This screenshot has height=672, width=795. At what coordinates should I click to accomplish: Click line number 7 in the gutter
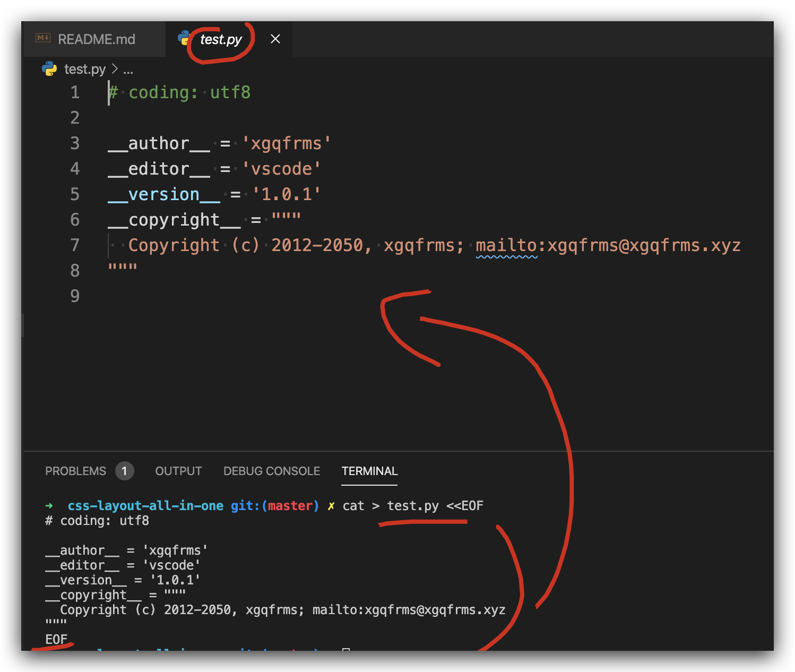[x=75, y=245]
